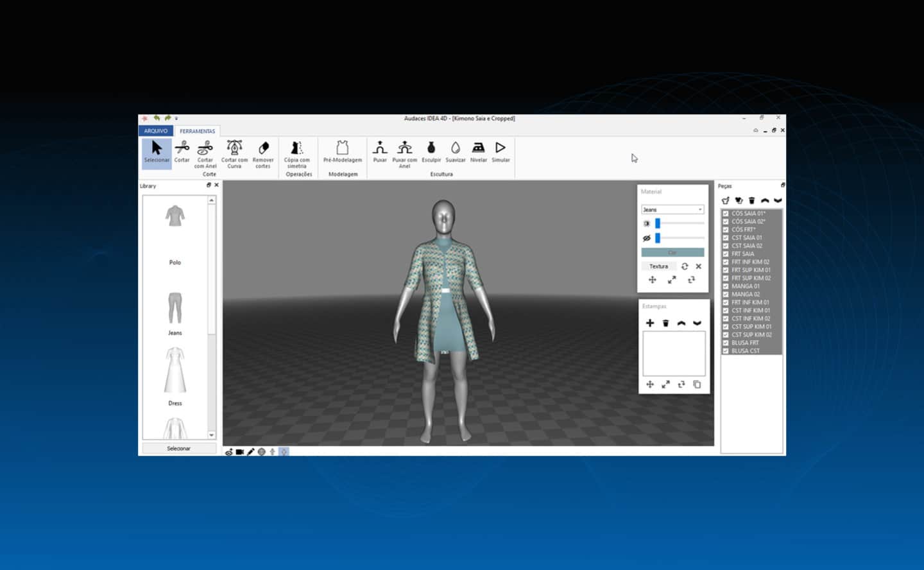924x570 pixels.
Task: Click the scale texture icon in Material
Action: point(672,280)
